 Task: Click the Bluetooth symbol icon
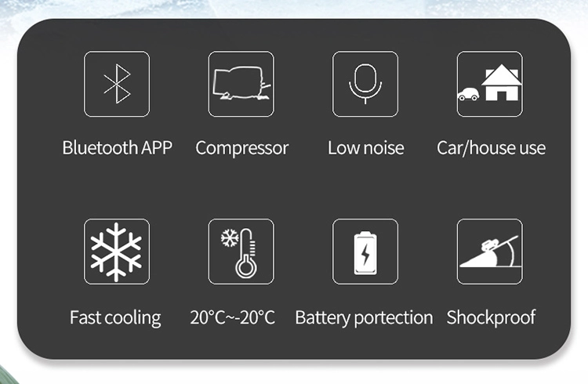tap(117, 84)
